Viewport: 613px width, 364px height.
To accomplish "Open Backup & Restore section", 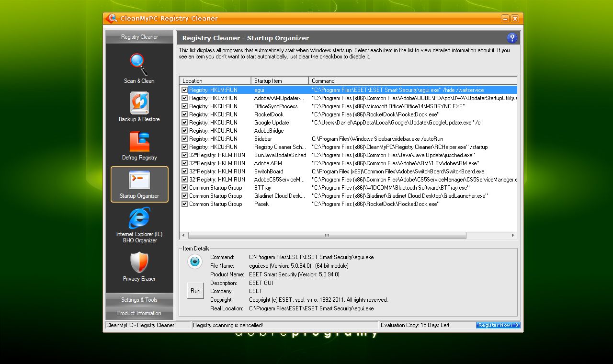I will 139,107.
